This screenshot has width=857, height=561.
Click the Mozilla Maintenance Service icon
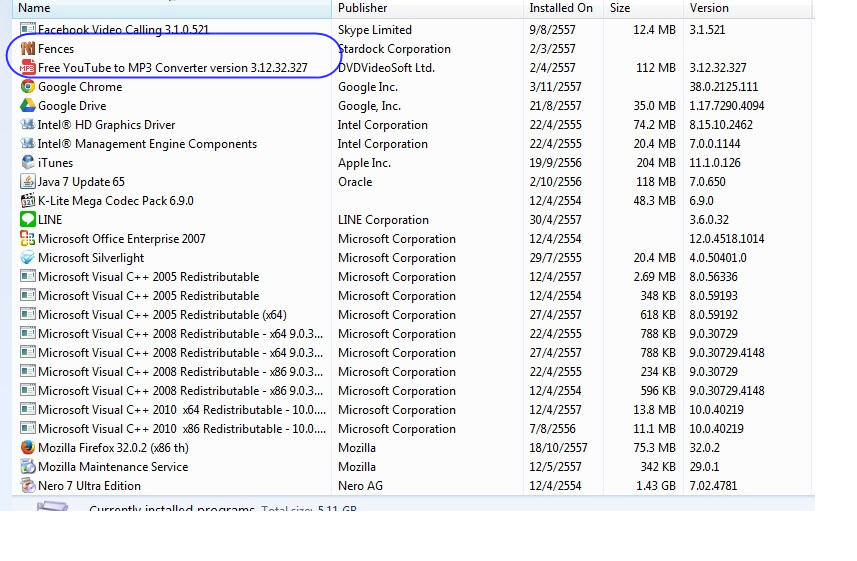tap(28, 466)
